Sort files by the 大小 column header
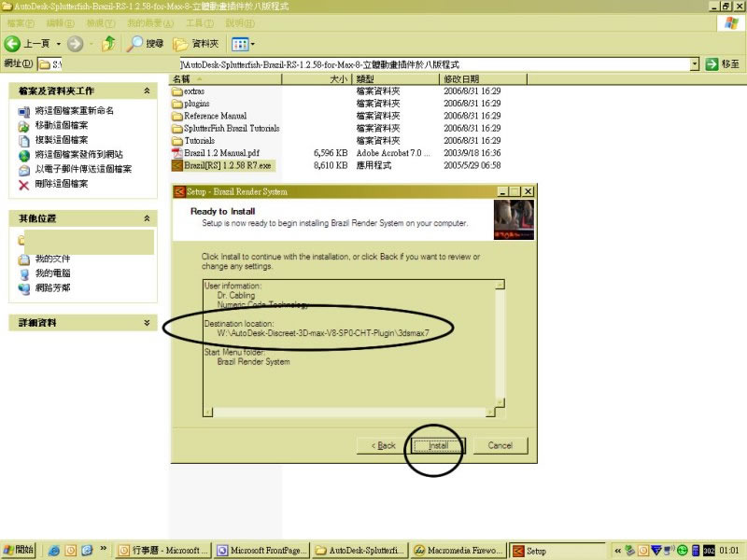Viewport: 747px width, 560px height. (317, 79)
